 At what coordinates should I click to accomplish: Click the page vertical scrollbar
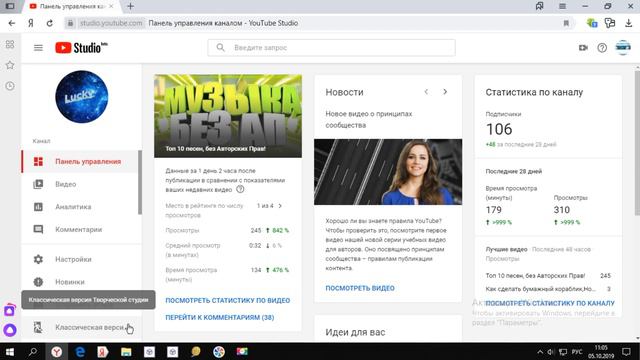pyautogui.click(x=637, y=143)
